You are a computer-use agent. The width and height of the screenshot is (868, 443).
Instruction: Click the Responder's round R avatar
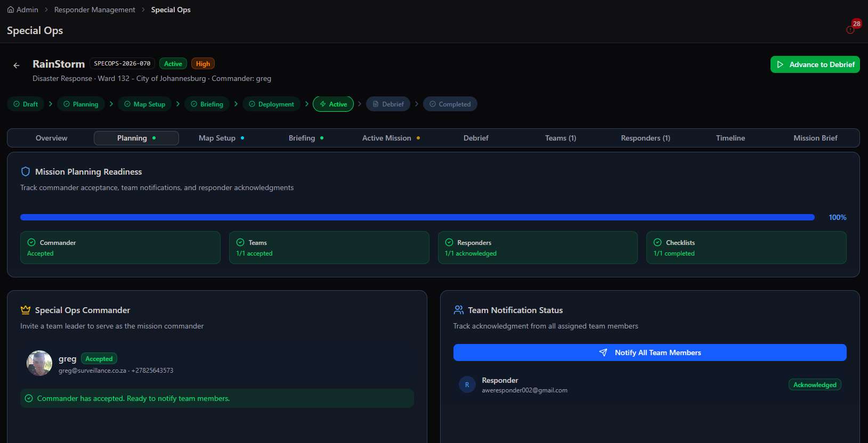pos(467,384)
